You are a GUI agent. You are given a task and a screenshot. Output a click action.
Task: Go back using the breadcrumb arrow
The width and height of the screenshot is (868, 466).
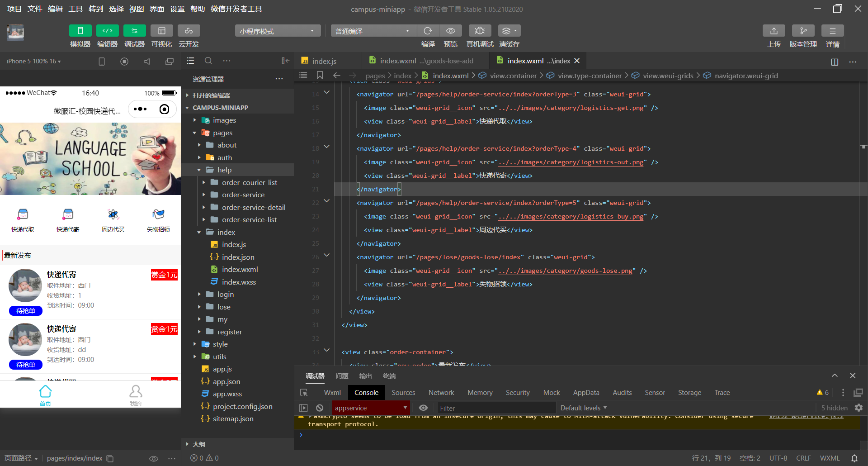(336, 75)
